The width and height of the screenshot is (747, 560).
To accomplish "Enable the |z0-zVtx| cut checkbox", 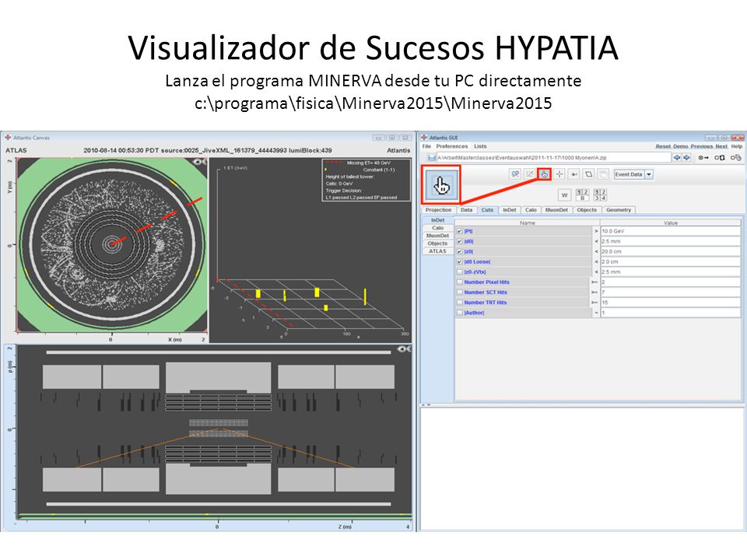I will pos(460,272).
